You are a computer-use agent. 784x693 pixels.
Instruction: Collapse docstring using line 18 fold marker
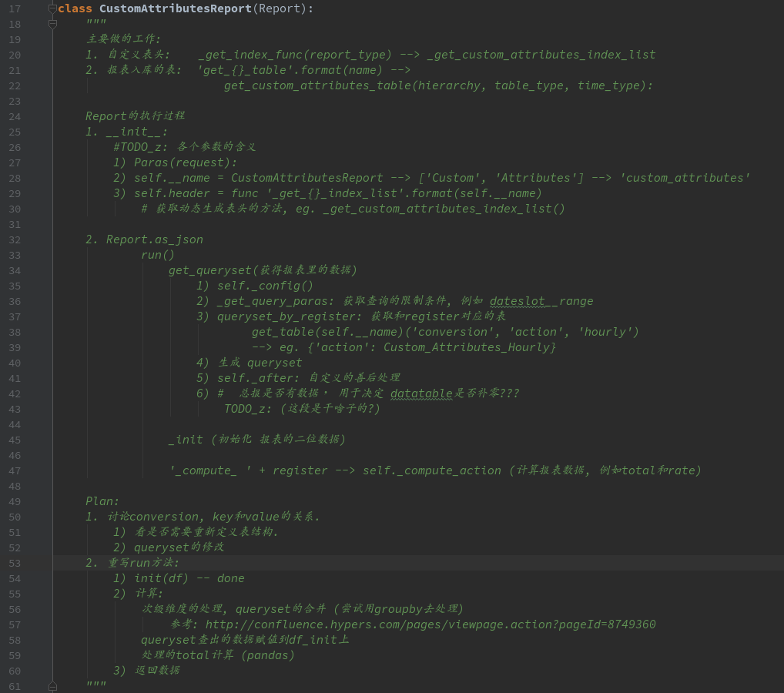52,24
